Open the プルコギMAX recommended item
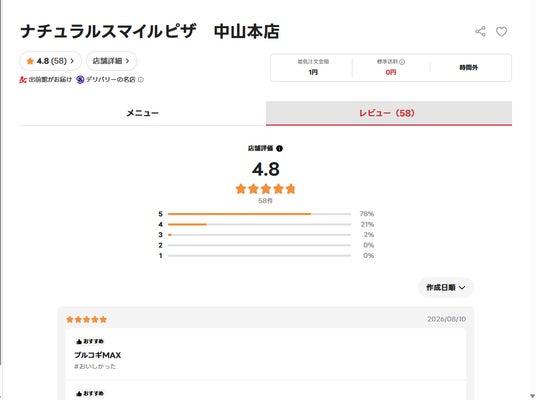Image resolution: width=536 pixels, height=400 pixels. [98, 355]
